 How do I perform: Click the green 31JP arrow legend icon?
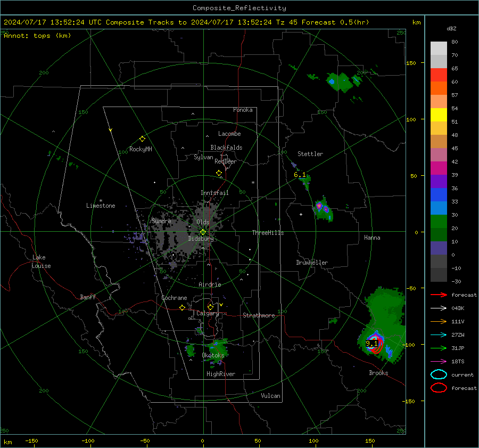(x=439, y=348)
